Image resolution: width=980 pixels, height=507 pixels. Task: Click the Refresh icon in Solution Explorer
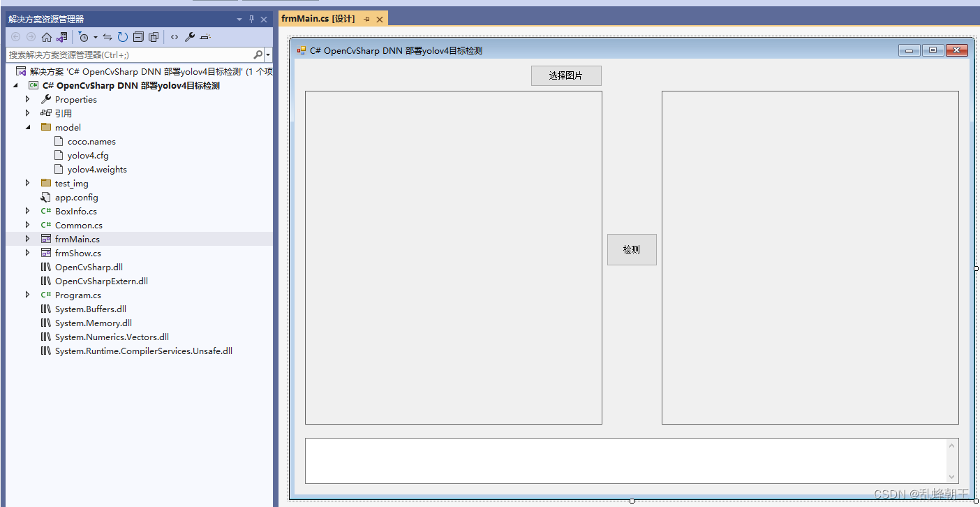point(123,37)
